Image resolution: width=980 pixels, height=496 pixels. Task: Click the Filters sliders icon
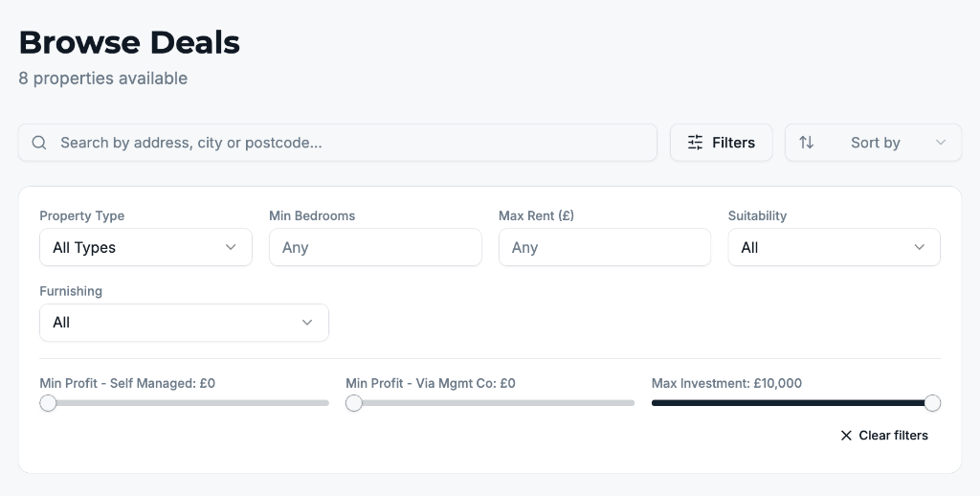pyautogui.click(x=695, y=143)
